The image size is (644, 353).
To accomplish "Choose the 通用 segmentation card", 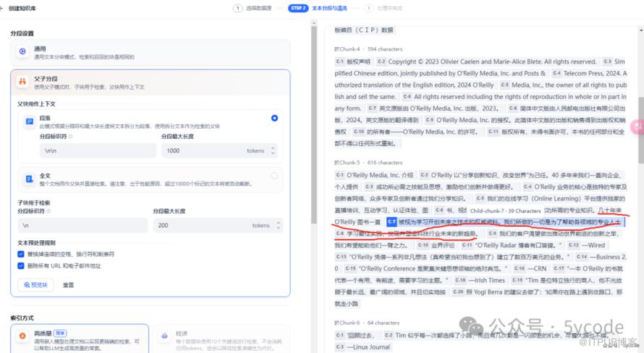I will pos(151,52).
